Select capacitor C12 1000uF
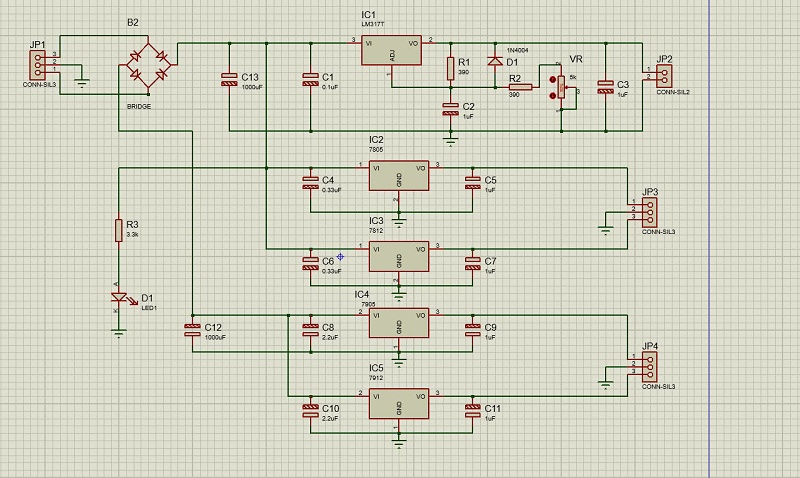The width and height of the screenshot is (800, 478). 192,330
